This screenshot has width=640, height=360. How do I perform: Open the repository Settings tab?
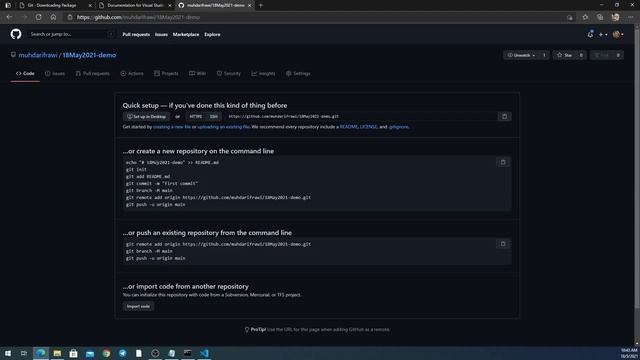pos(298,73)
